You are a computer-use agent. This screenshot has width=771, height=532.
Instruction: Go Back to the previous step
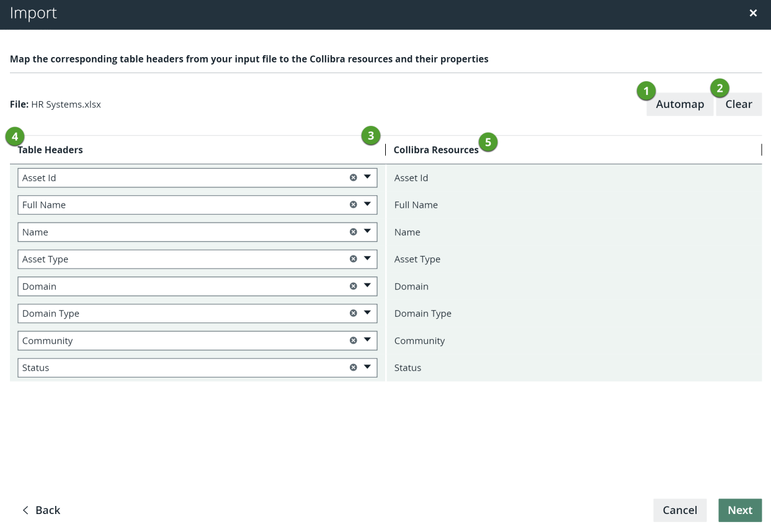click(x=42, y=510)
